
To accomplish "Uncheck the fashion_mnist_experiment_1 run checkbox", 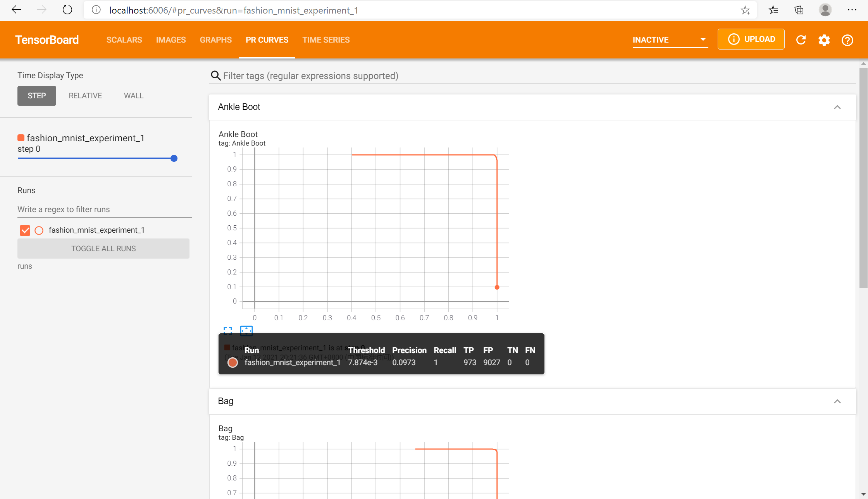I will click(x=25, y=230).
